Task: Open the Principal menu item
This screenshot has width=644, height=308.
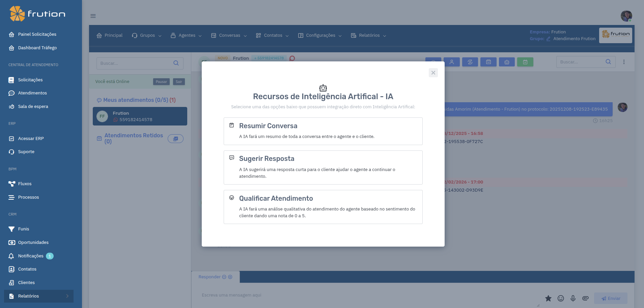Action: [109, 35]
